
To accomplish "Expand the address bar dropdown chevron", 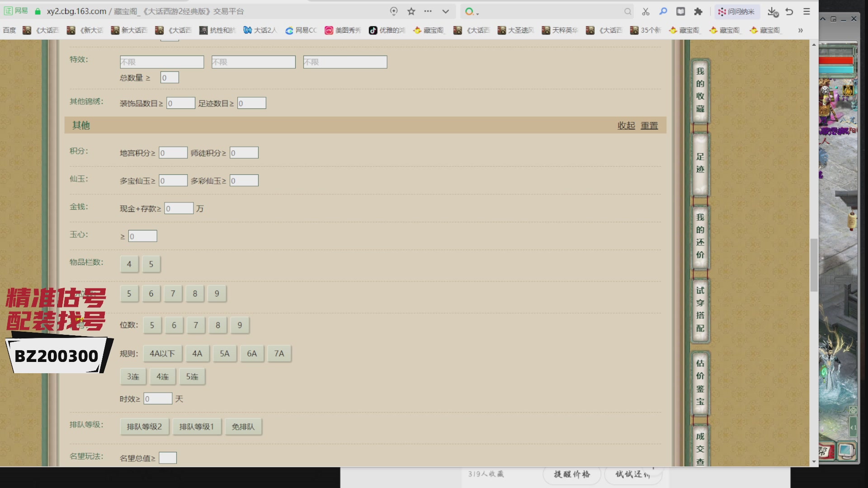I will (445, 11).
